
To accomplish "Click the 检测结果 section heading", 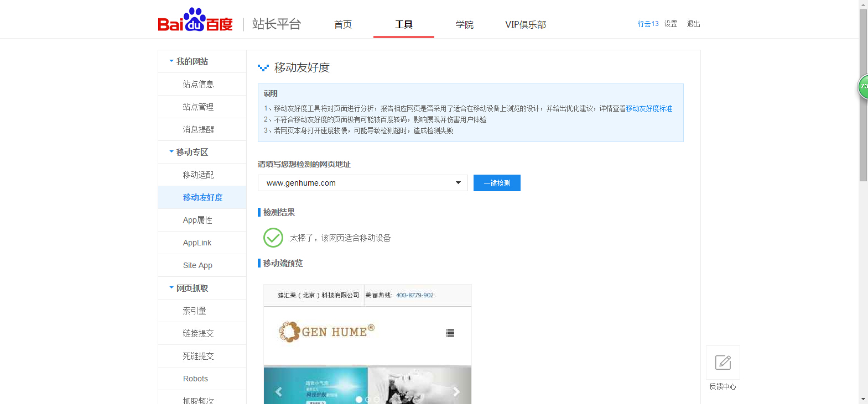I will pos(279,212).
